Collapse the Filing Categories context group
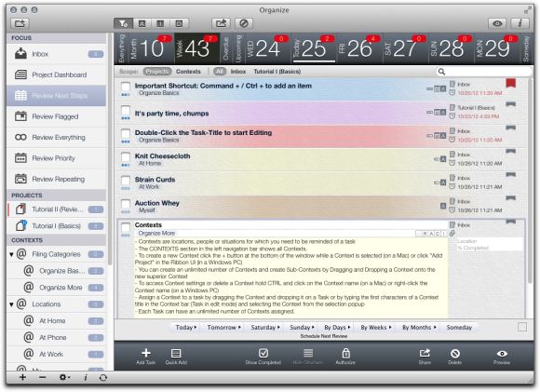 (x=11, y=254)
